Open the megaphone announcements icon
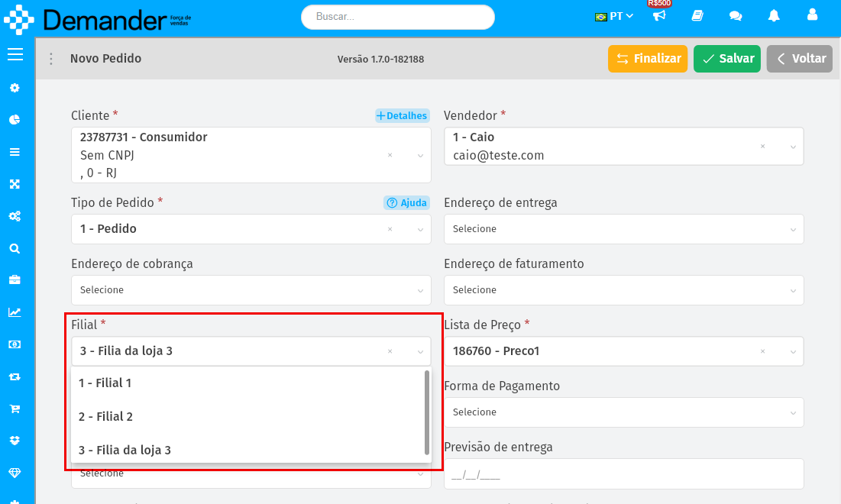841x504 pixels. (659, 15)
